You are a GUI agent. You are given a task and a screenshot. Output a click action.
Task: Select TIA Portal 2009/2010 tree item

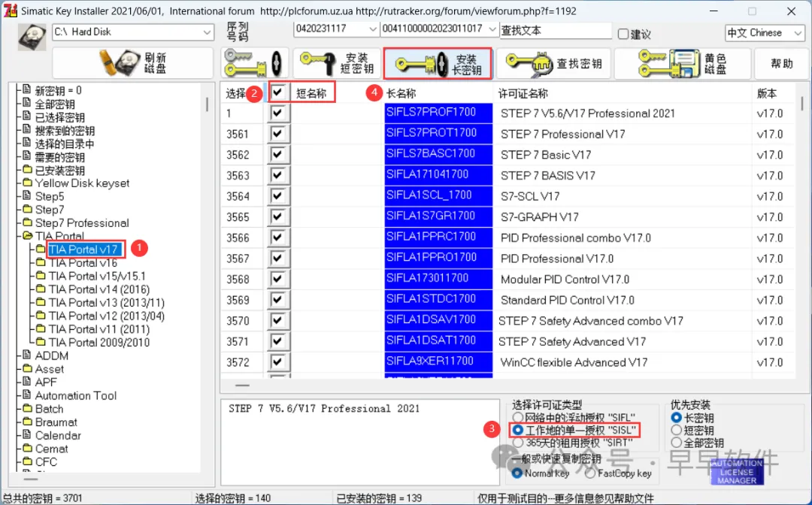99,342
